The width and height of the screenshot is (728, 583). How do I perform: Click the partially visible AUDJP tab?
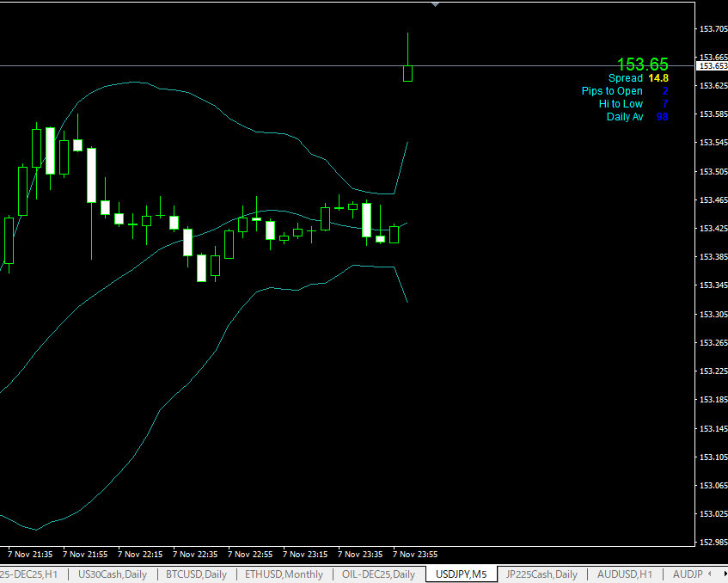(688, 574)
